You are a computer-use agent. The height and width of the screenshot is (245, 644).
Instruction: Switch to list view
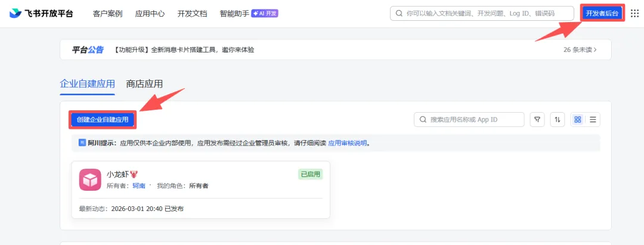(x=593, y=119)
